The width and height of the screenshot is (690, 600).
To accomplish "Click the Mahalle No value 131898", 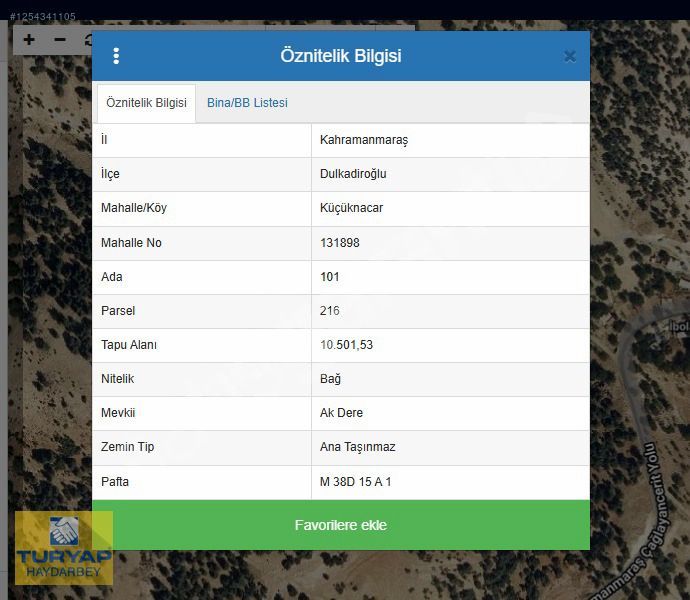I will click(x=340, y=243).
